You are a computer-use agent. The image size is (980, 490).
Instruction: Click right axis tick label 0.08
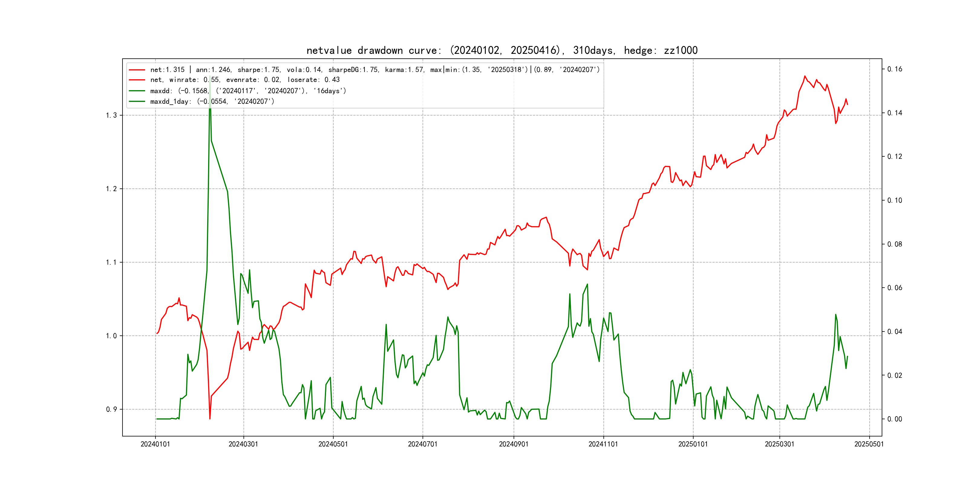894,244
